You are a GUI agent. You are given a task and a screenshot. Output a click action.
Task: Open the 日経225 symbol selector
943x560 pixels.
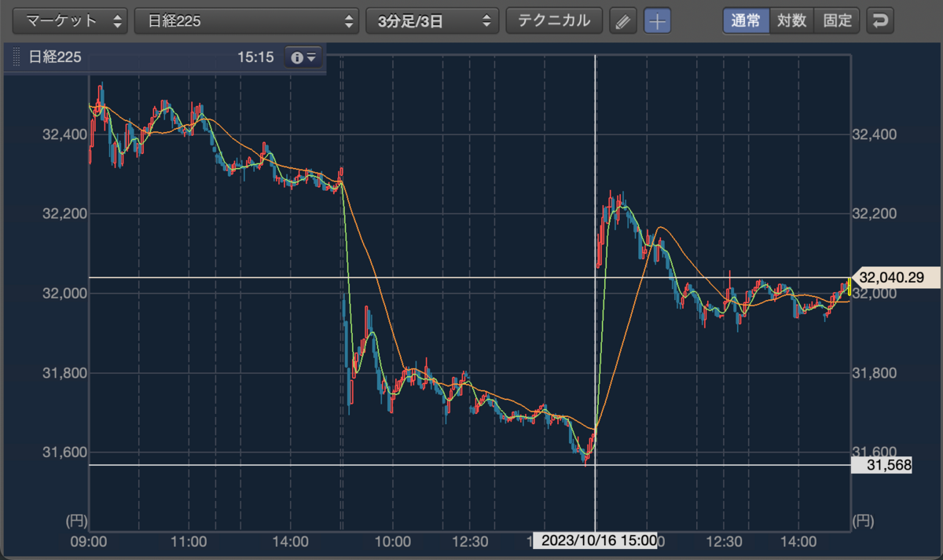[247, 21]
